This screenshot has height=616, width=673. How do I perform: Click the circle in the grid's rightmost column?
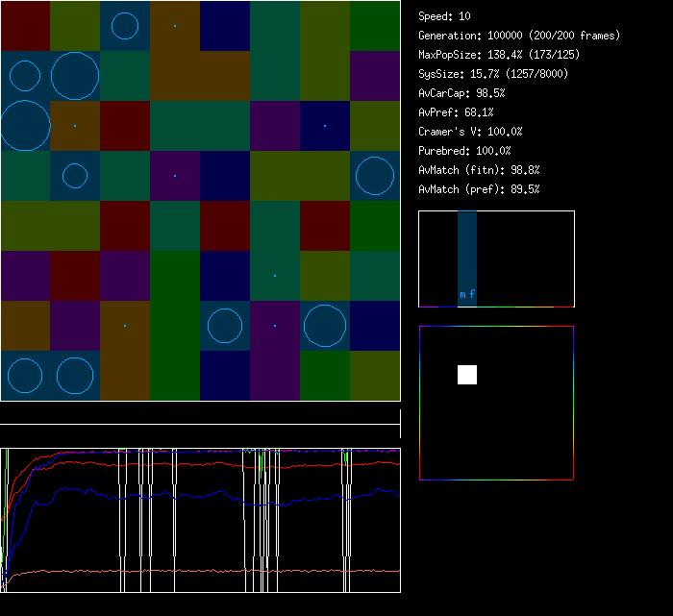(x=375, y=176)
